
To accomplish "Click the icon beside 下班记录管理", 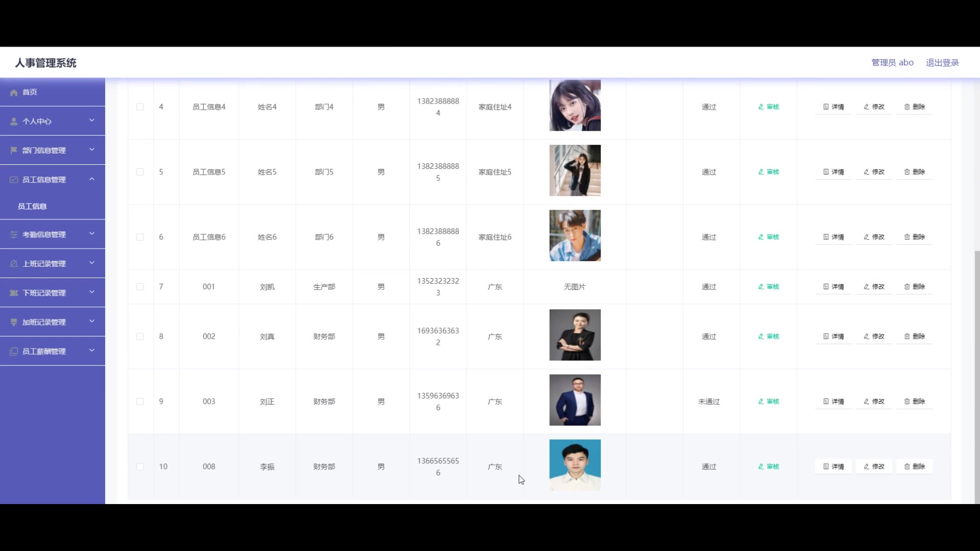I will click(14, 293).
